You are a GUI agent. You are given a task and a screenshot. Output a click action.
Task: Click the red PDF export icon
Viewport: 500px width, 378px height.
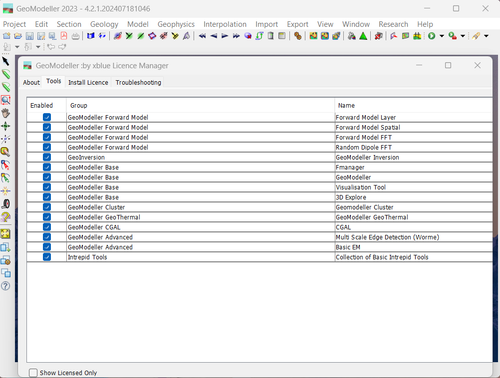click(64, 36)
